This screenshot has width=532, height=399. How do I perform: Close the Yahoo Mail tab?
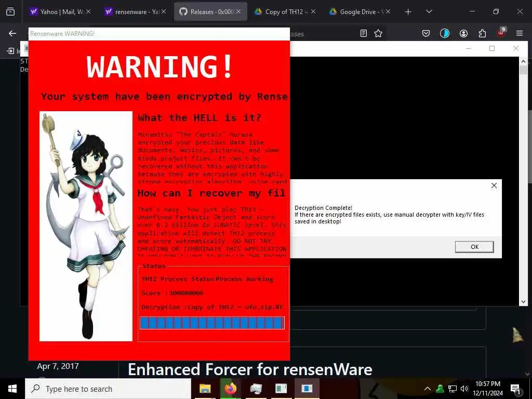pos(88,12)
